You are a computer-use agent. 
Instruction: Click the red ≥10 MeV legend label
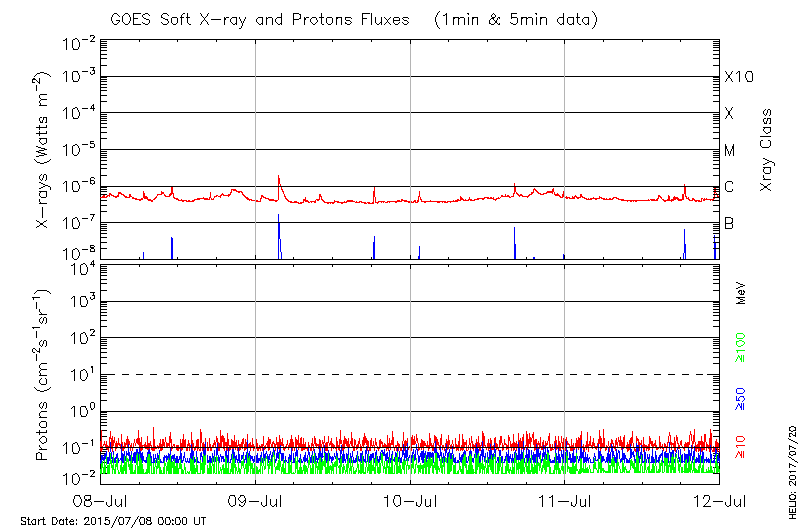[741, 446]
